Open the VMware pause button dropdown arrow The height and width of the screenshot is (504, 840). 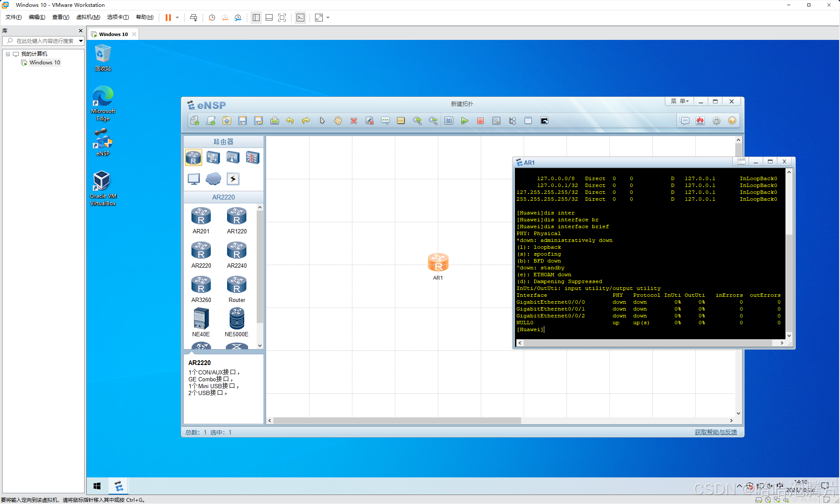tap(177, 18)
